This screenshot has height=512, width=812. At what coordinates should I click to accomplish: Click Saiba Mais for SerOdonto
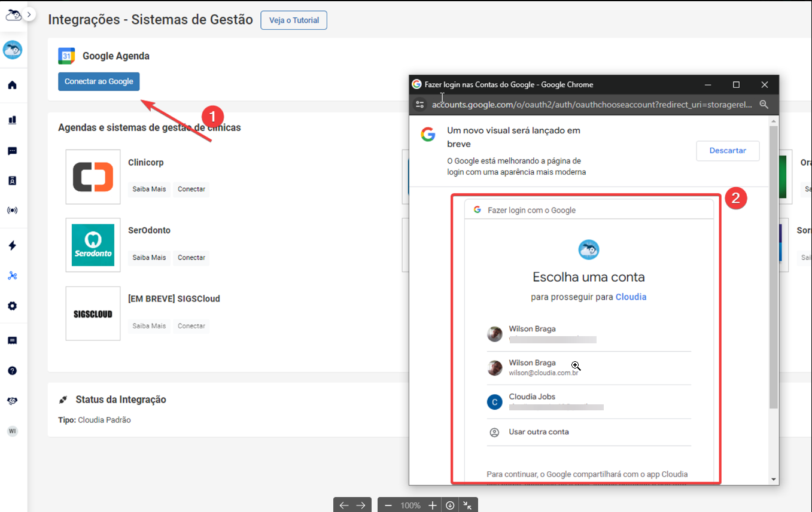[149, 258]
